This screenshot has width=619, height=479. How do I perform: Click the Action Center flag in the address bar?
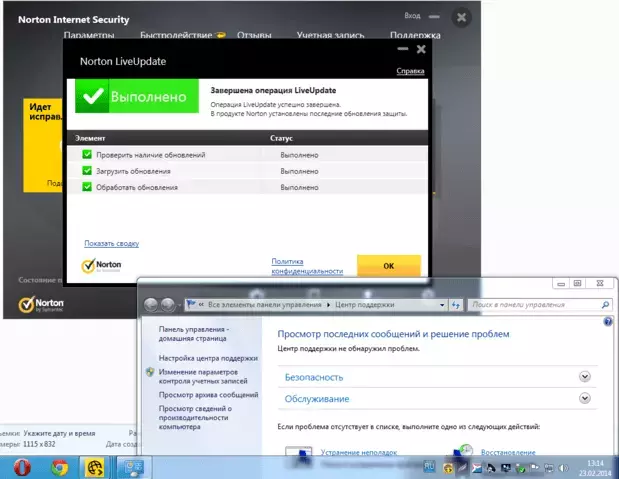[x=191, y=304]
